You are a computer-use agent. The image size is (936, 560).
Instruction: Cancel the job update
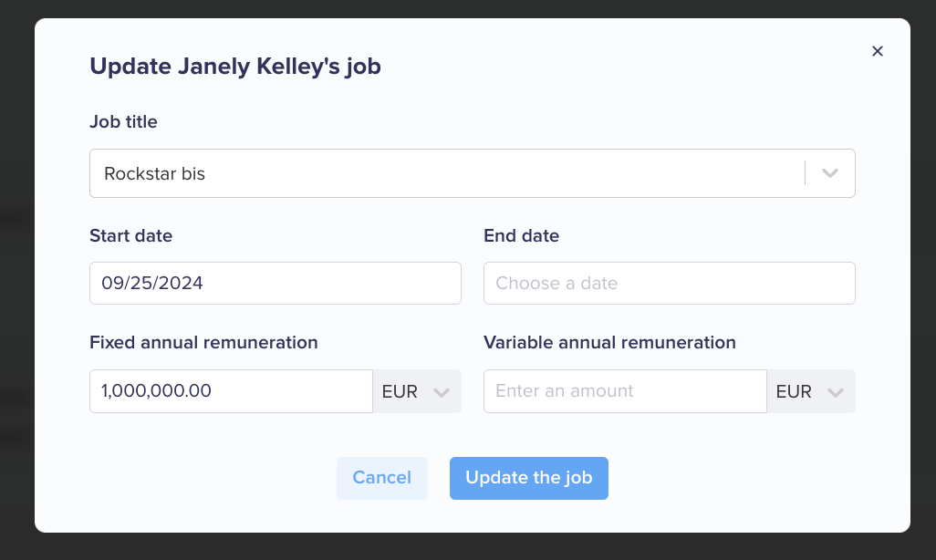pos(382,478)
